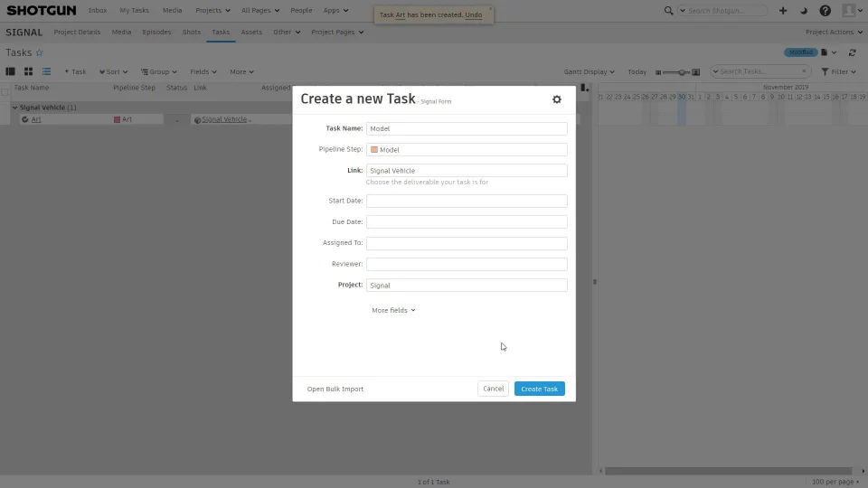868x488 pixels.
Task: Open page save document icon
Action: (825, 52)
